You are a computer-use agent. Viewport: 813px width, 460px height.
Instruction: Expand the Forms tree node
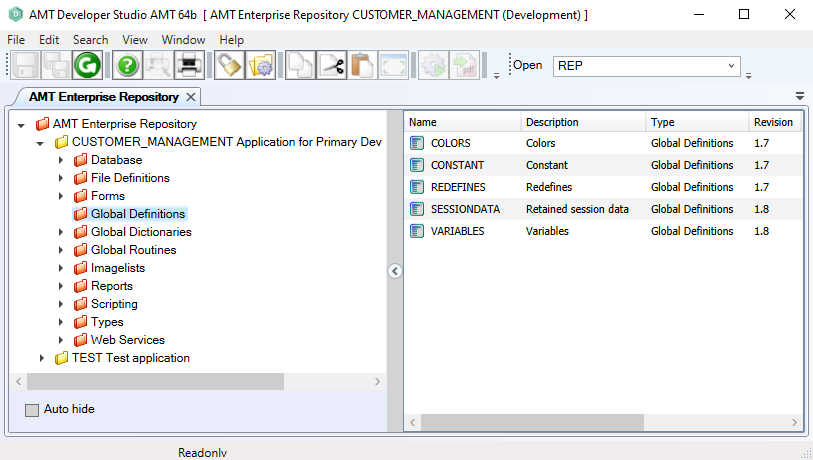61,196
